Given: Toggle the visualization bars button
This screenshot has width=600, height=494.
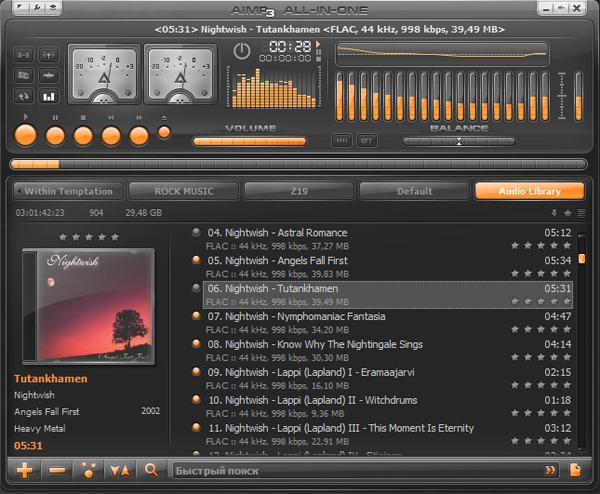Looking at the screenshot, I should 49,96.
